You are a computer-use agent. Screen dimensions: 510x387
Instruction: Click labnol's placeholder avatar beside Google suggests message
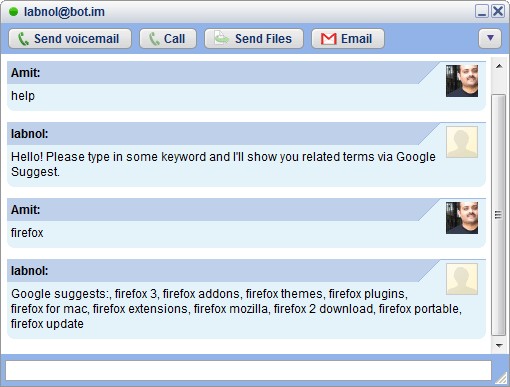point(462,279)
